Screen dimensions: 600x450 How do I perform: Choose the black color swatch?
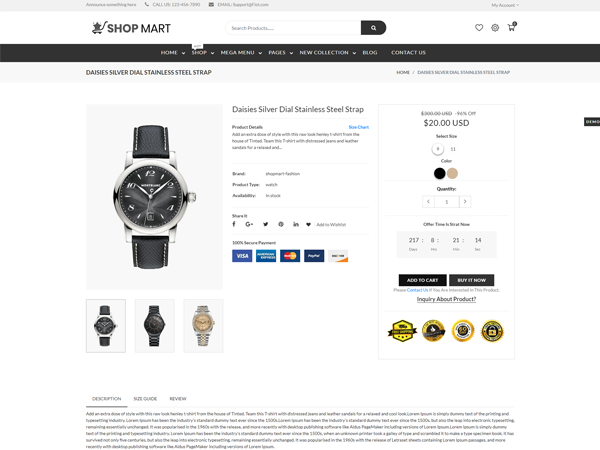coord(440,173)
